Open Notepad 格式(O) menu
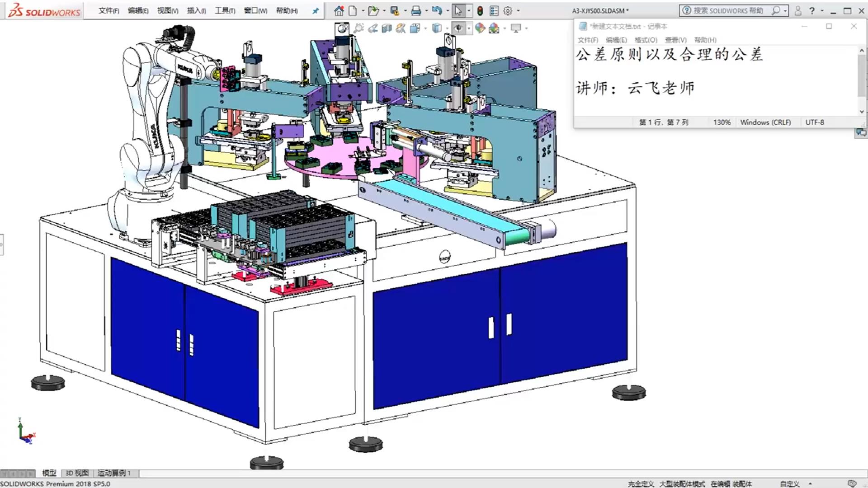This screenshot has width=868, height=488. [646, 40]
